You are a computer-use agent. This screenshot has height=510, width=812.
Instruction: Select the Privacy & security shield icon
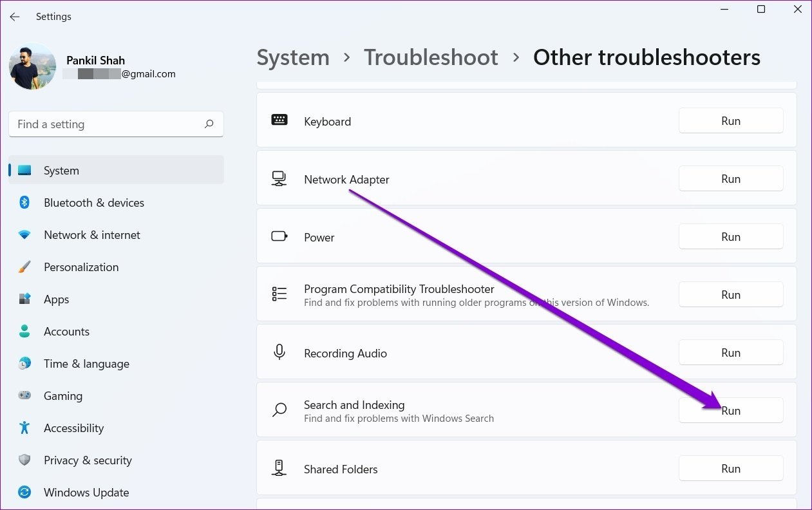[24, 460]
